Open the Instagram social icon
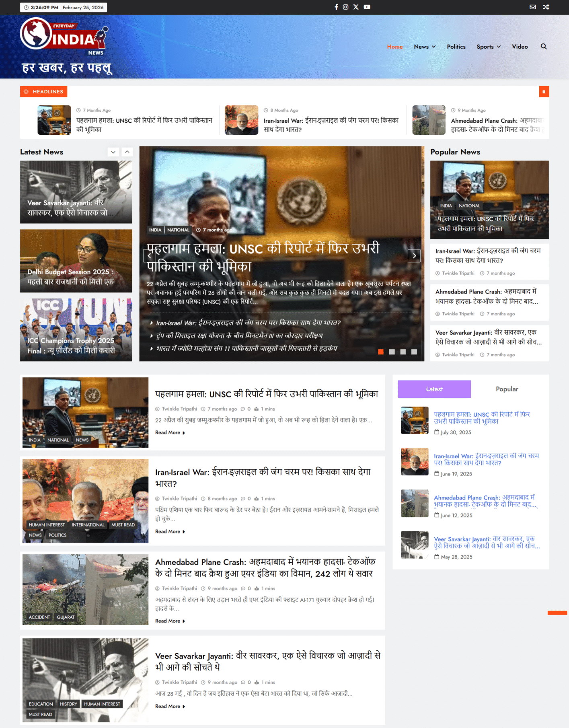Screen dimensions: 569x728 click(345, 7)
